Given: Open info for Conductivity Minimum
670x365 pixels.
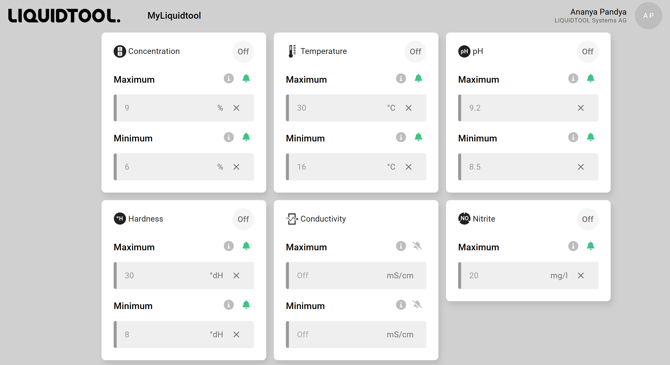Looking at the screenshot, I should (x=401, y=305).
